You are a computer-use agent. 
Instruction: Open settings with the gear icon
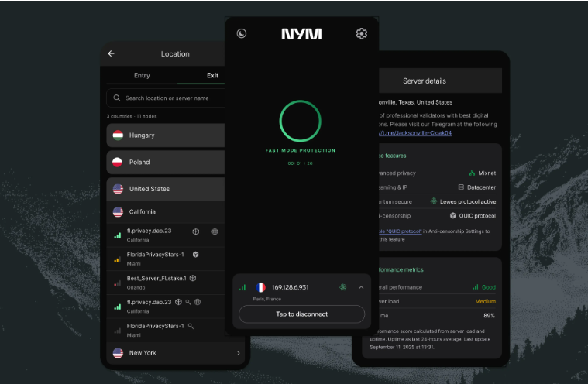(x=362, y=33)
